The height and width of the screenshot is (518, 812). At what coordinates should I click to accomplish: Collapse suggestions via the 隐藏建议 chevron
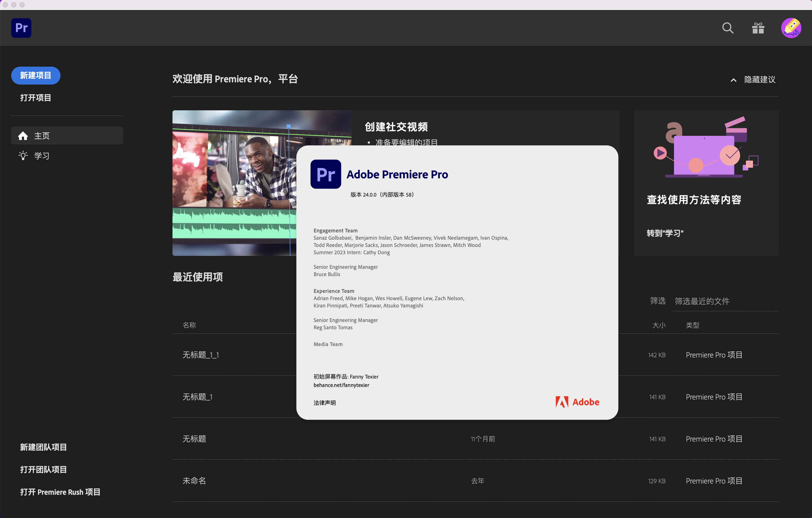pos(733,80)
